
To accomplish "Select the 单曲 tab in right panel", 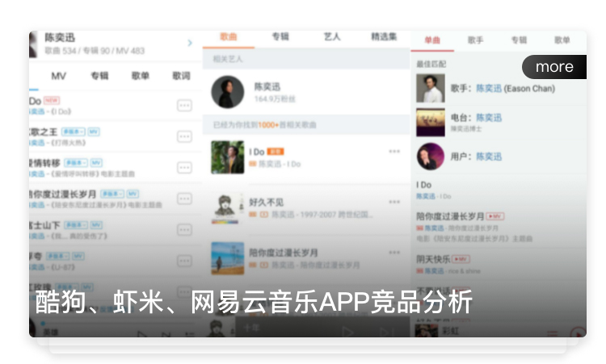I will point(432,40).
